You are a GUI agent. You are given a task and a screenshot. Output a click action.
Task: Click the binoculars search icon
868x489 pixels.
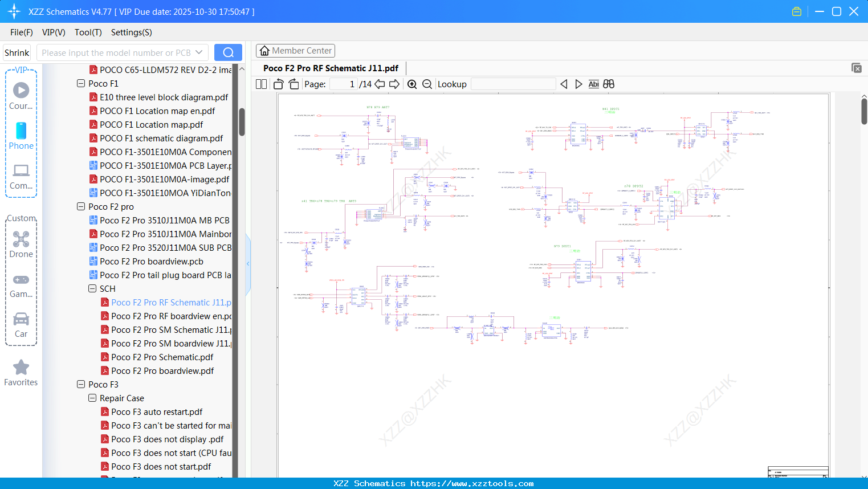[609, 84]
